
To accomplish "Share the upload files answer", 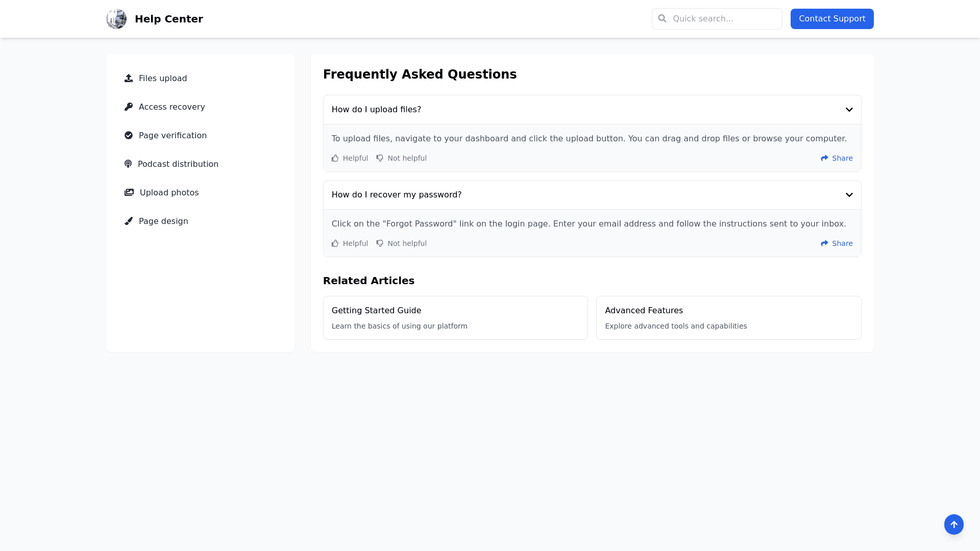I will point(837,158).
